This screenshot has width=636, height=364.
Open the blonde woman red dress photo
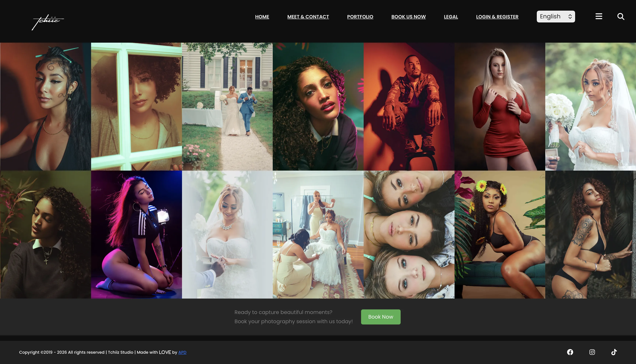[500, 106]
